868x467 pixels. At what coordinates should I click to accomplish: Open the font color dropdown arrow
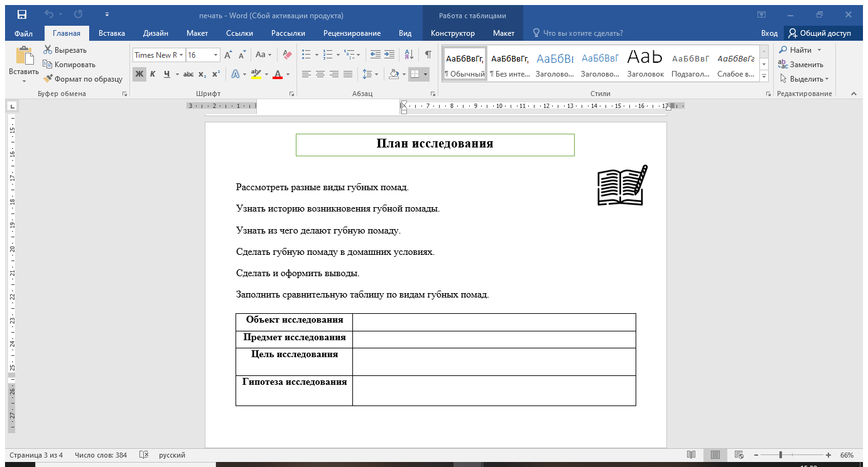pos(288,74)
